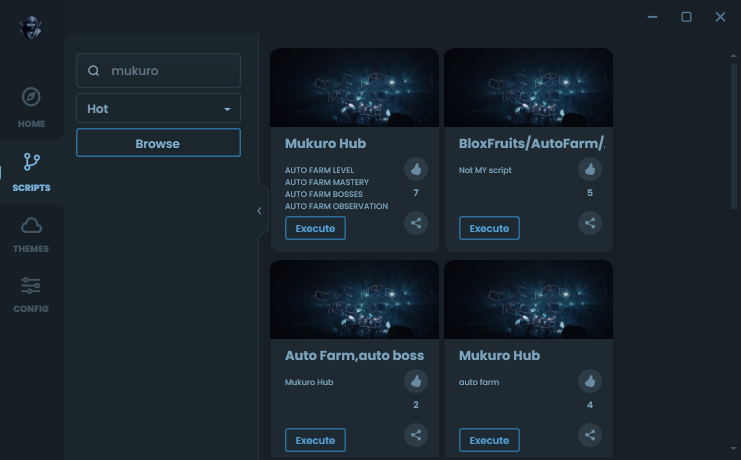741x460 pixels.
Task: Select the Auto Farm,auto boss title
Action: 354,356
